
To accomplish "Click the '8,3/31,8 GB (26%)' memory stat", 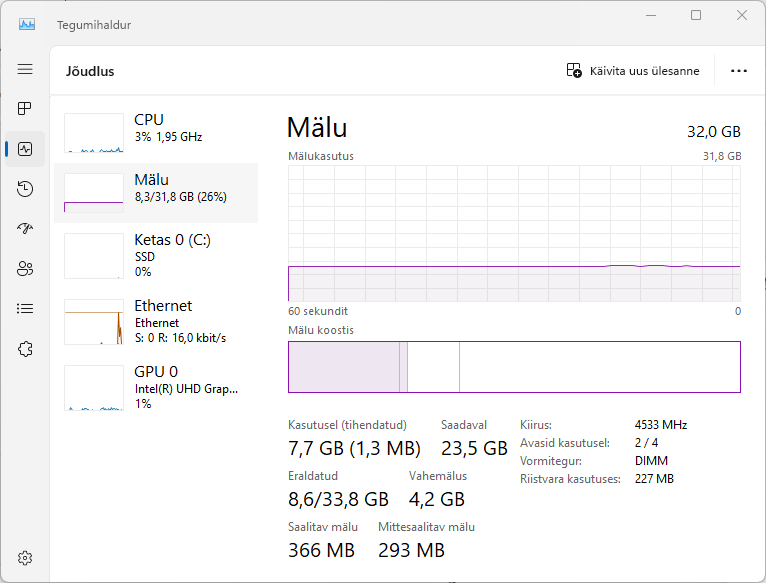I will pos(181,197).
